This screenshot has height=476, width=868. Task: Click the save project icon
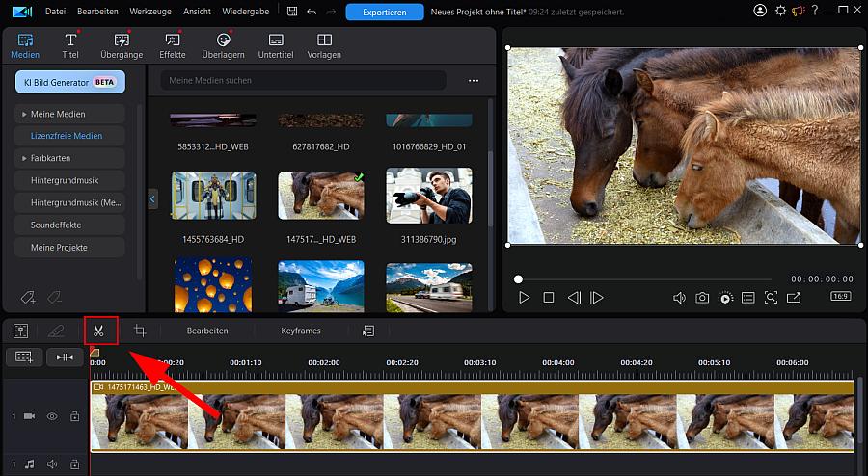[x=292, y=12]
